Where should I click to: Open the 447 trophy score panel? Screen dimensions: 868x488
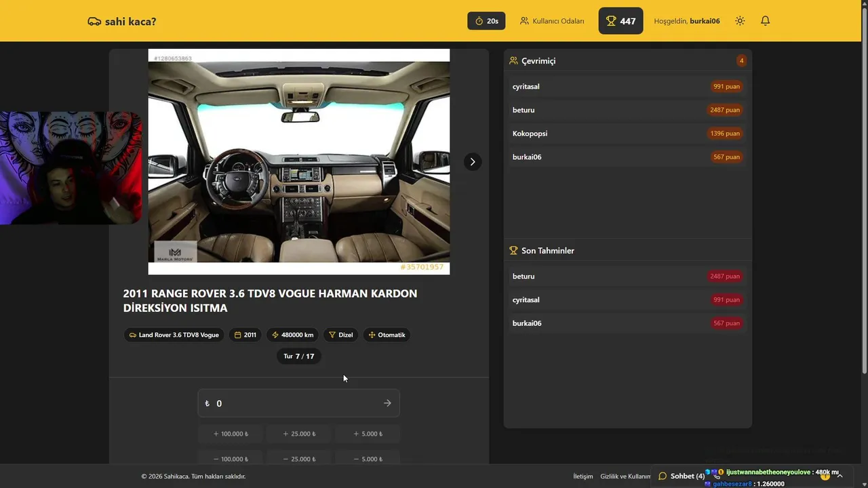point(620,21)
